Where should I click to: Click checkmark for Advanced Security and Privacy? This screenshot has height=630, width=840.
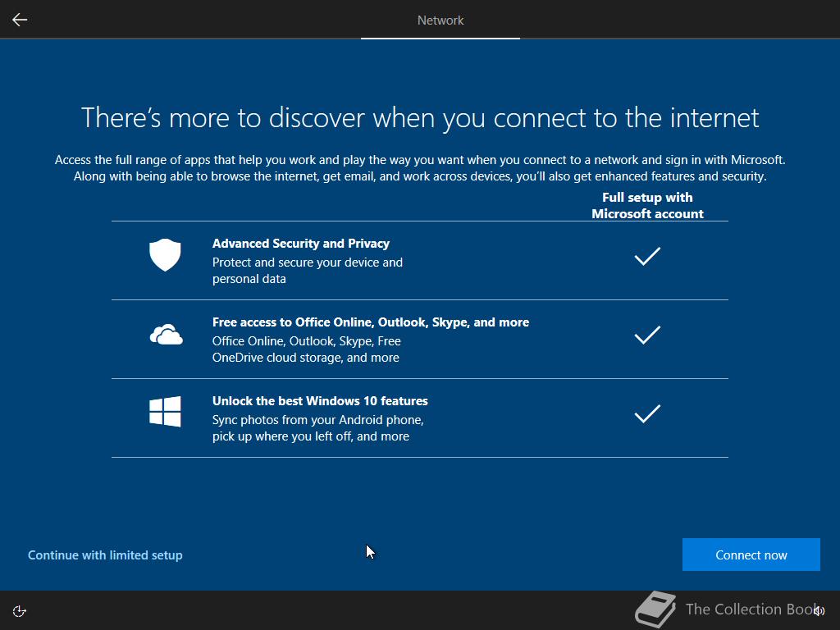(647, 256)
